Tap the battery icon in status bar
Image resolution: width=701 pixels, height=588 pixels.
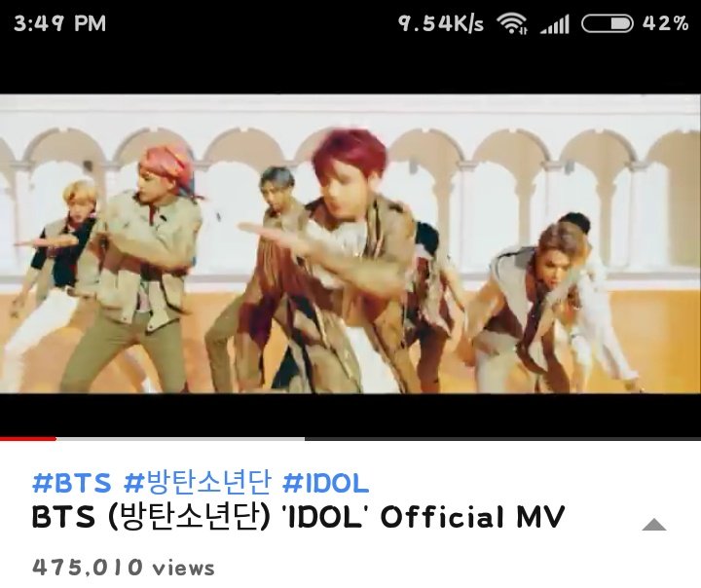click(608, 23)
